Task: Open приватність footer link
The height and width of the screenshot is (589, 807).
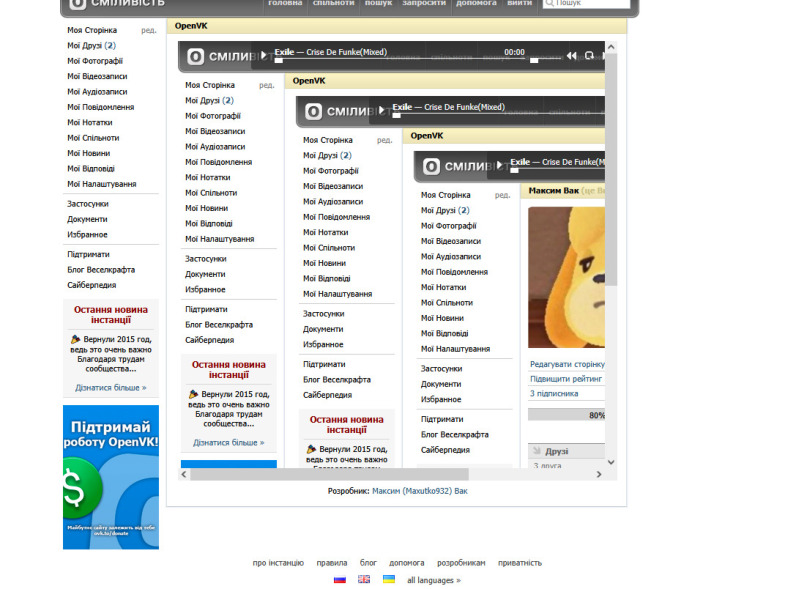Action: (x=520, y=563)
